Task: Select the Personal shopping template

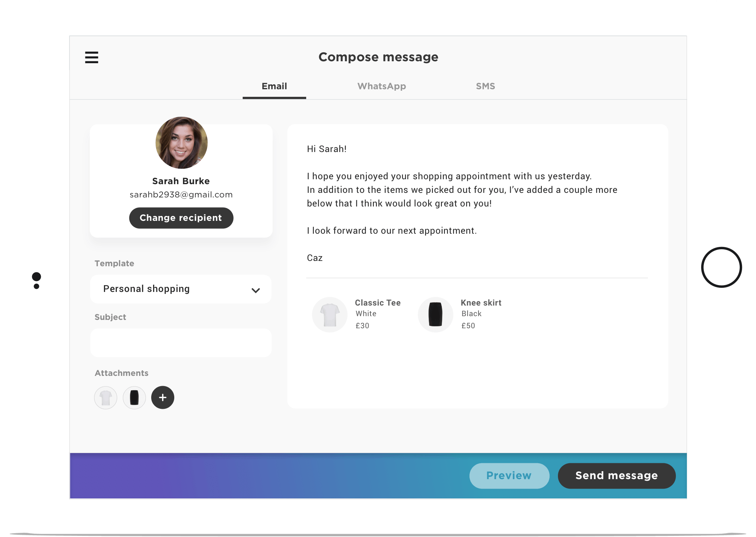Action: pos(180,289)
